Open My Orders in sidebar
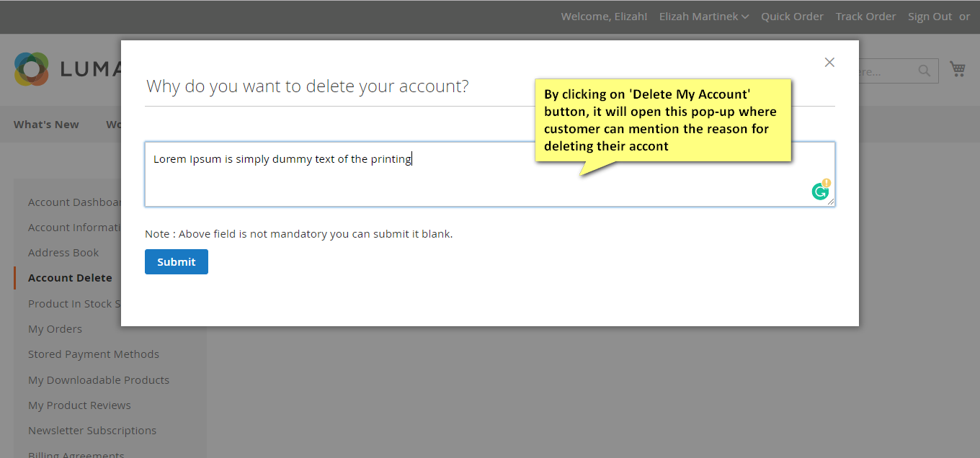This screenshot has width=980, height=458. [55, 329]
